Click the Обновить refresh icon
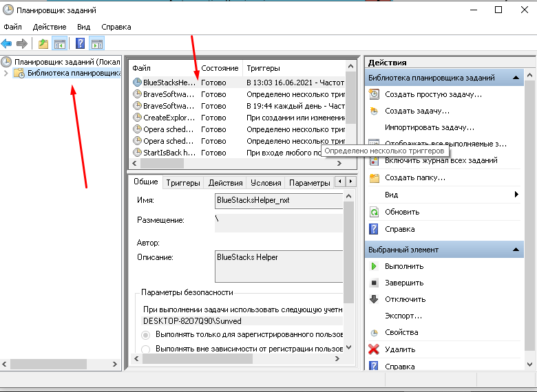The width and height of the screenshot is (537, 392). click(374, 212)
